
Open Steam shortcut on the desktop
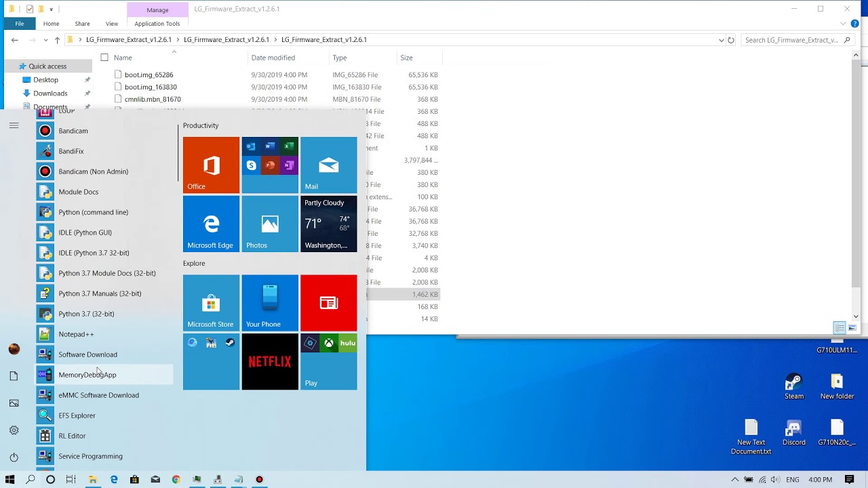[794, 386]
